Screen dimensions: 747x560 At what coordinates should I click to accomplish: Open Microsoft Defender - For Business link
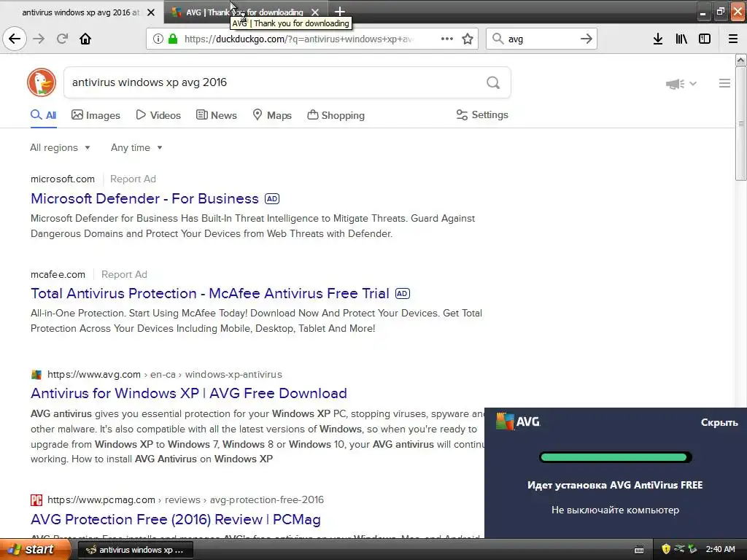[145, 198]
